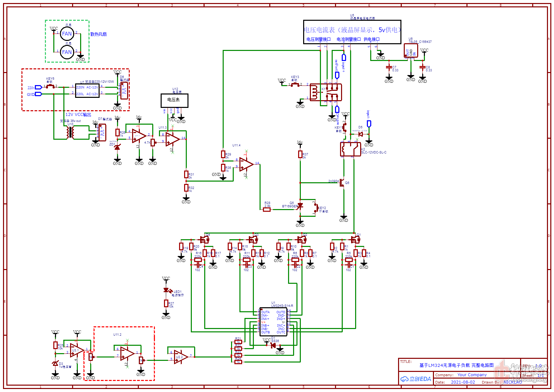
Task: Select the U7 220-12V transformer block
Action: pos(87,90)
